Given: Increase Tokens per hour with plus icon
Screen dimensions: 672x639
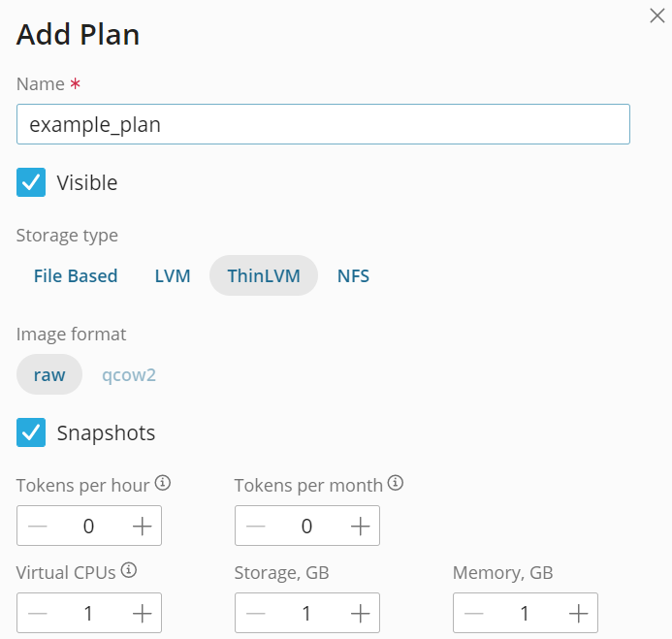Looking at the screenshot, I should pyautogui.click(x=142, y=527).
